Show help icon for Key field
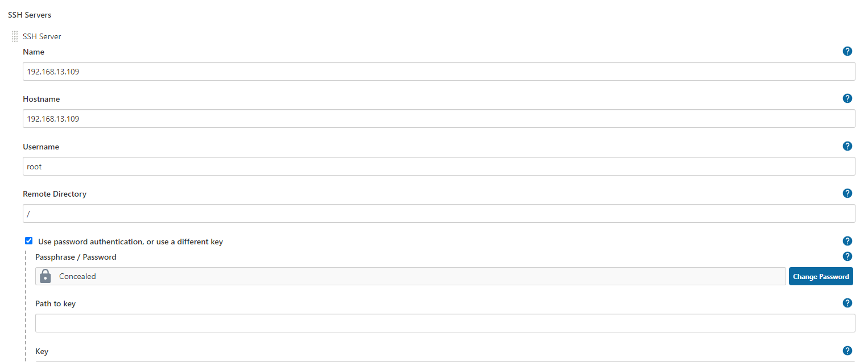 point(847,351)
